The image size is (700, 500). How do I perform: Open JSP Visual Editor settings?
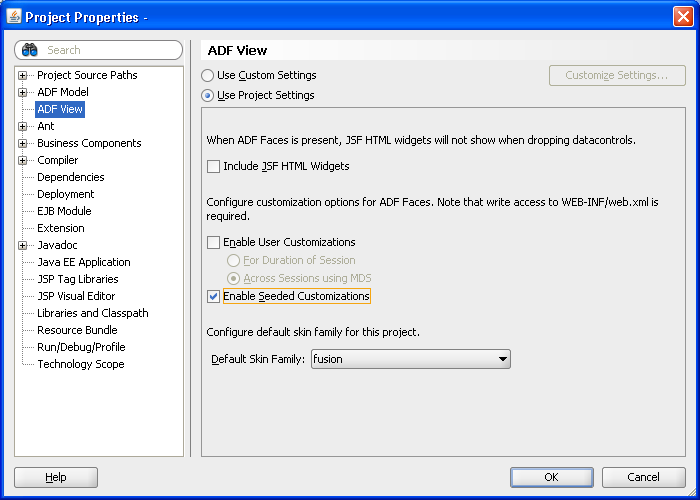(x=76, y=296)
